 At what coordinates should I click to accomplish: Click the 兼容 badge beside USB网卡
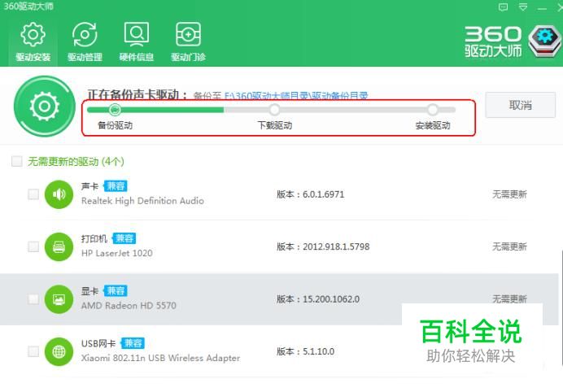point(133,343)
